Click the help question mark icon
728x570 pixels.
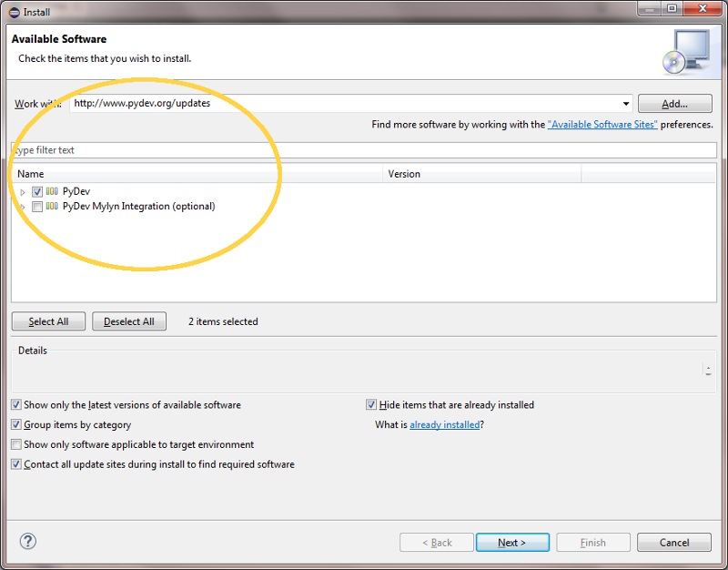(28, 542)
